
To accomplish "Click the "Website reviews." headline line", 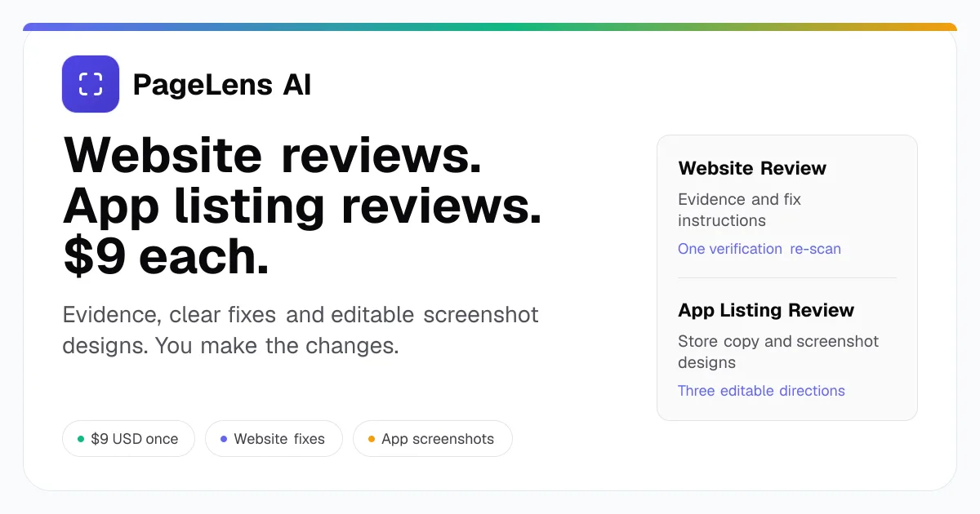I will (272, 155).
